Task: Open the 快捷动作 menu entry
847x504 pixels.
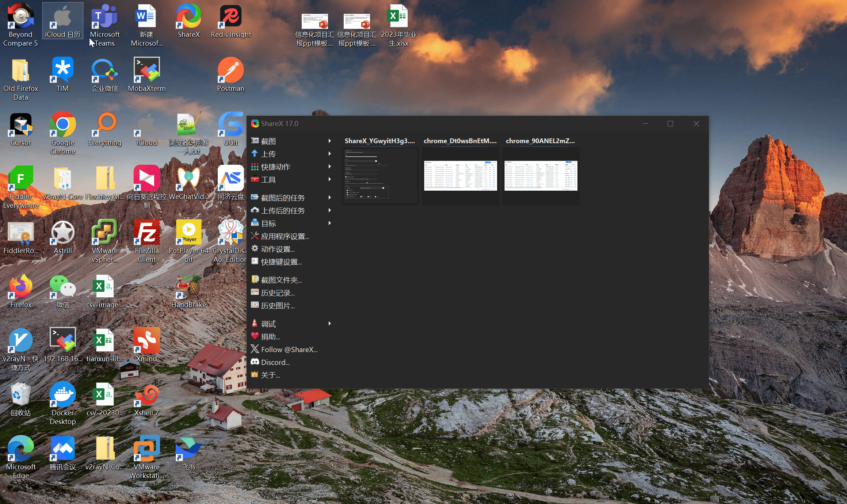Action: [x=291, y=167]
